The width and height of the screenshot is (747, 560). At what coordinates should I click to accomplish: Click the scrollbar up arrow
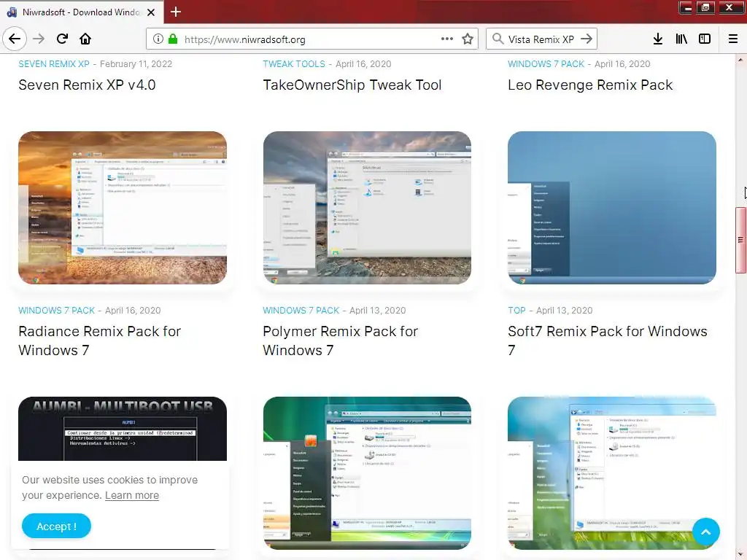point(741,60)
